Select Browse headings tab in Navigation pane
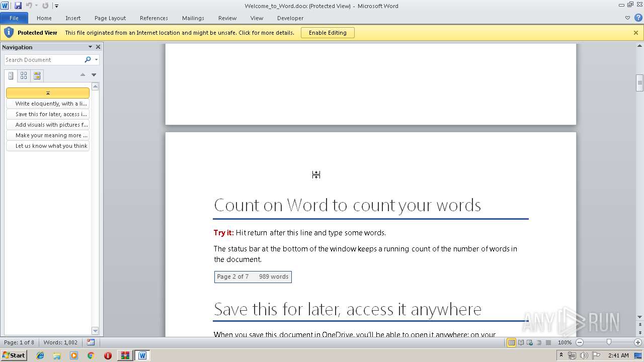 click(x=11, y=76)
